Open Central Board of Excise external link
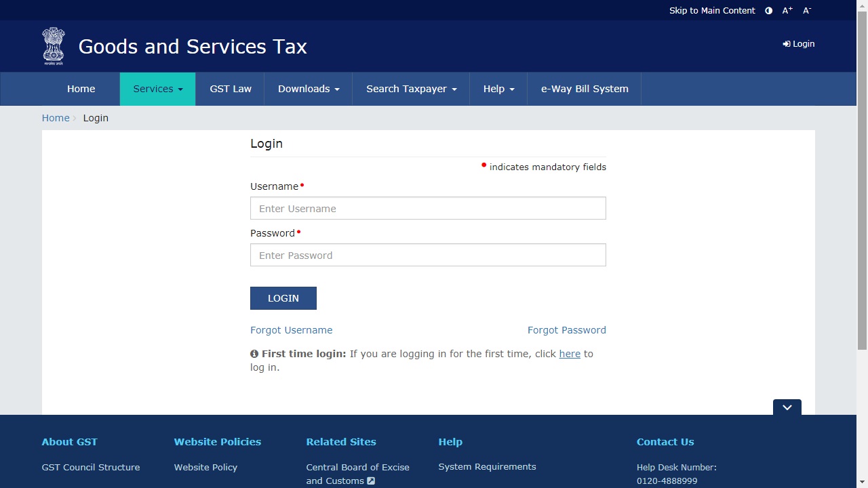This screenshot has width=868, height=488. pos(357,474)
